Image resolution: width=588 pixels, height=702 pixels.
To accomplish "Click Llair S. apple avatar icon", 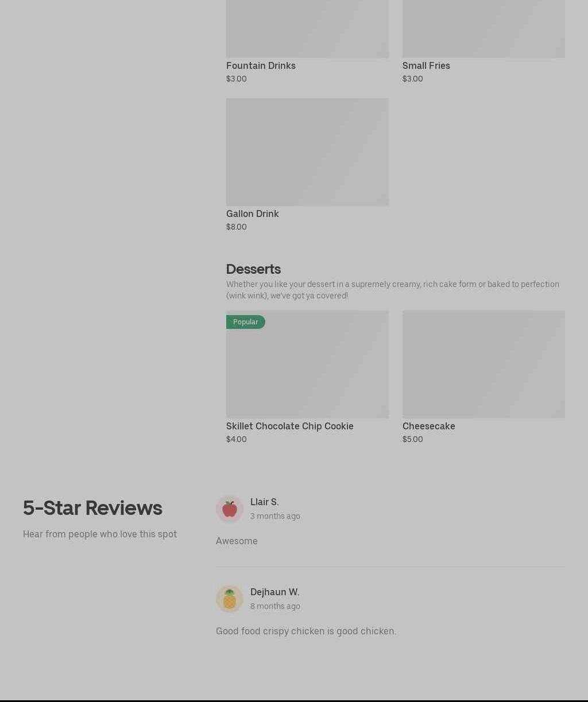I will 229,509.
